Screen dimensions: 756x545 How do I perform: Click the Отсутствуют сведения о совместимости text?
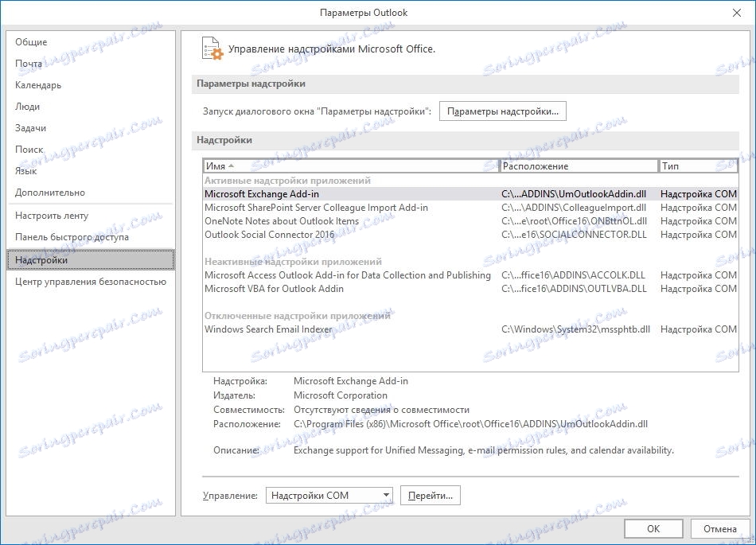coord(381,410)
